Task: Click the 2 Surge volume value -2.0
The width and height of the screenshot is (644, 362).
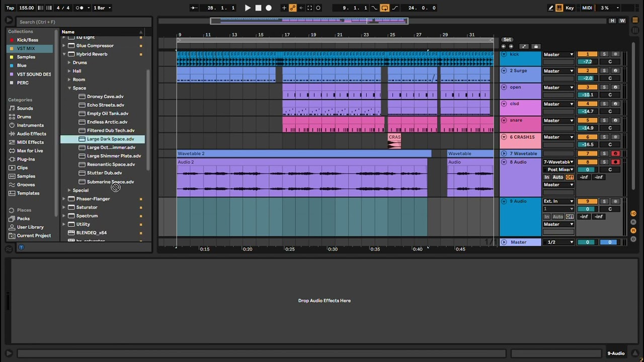Action: [x=587, y=78]
